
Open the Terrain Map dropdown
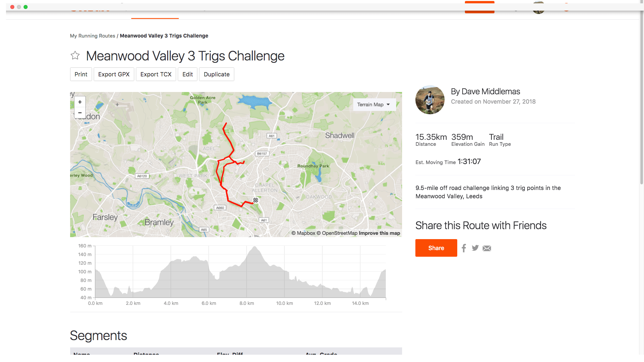pos(374,105)
